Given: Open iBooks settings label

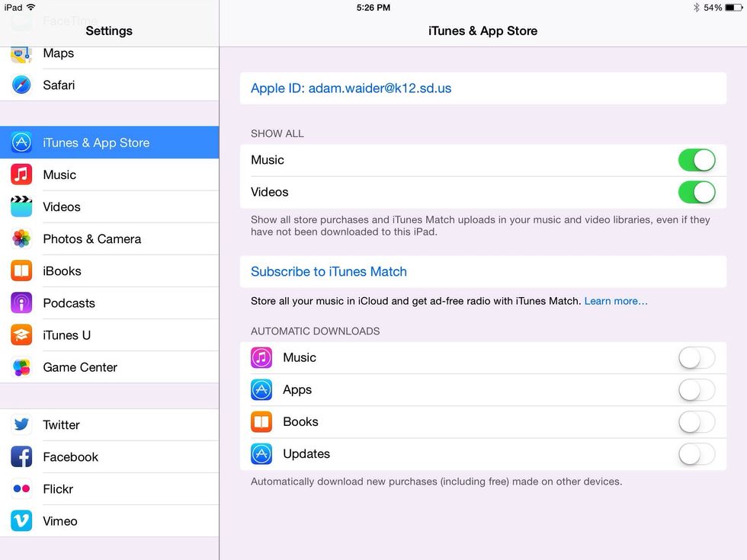Looking at the screenshot, I should [x=62, y=271].
